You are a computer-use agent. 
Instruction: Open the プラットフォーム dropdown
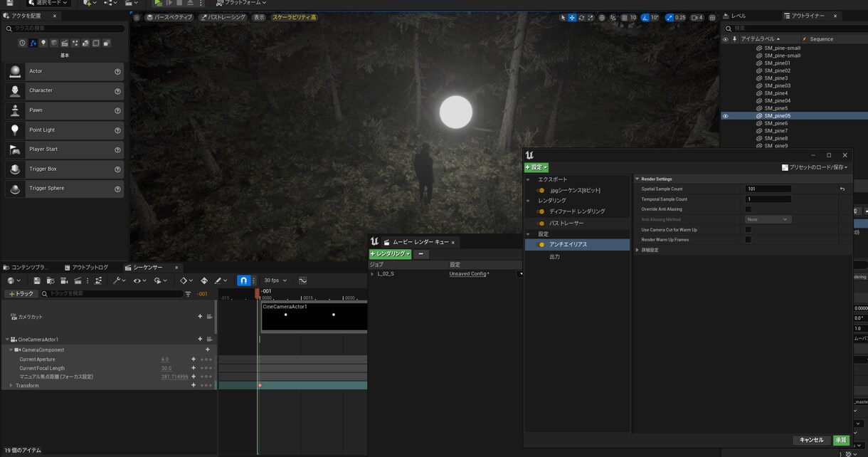tap(240, 3)
